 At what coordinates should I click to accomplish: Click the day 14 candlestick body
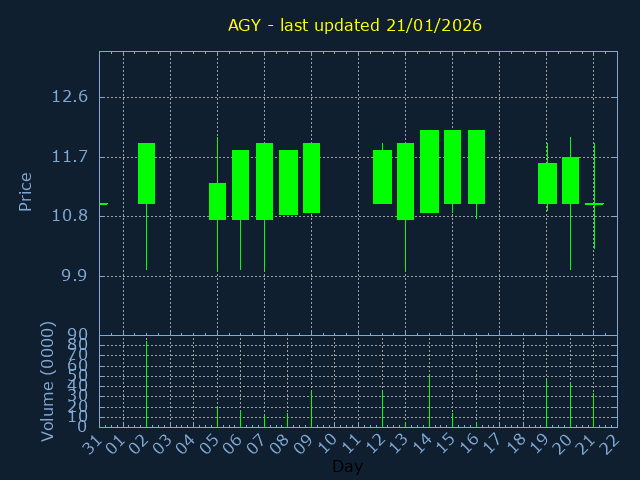(429, 171)
